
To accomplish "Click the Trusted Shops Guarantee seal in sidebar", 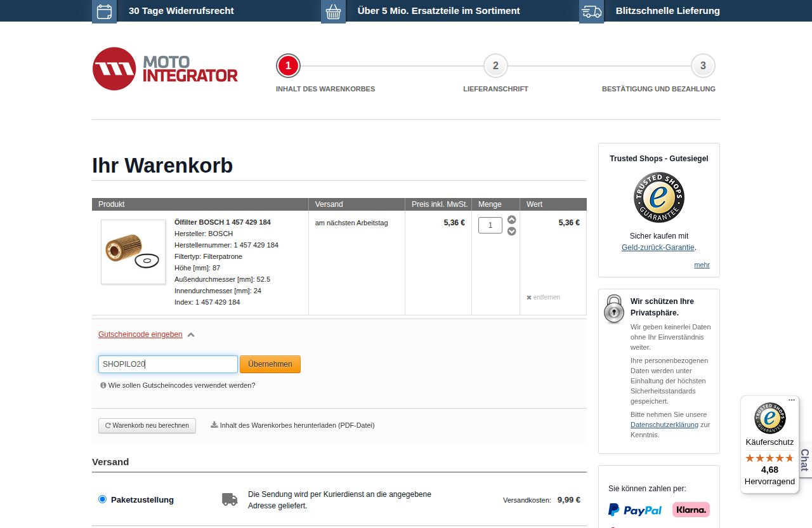I will pyautogui.click(x=659, y=197).
